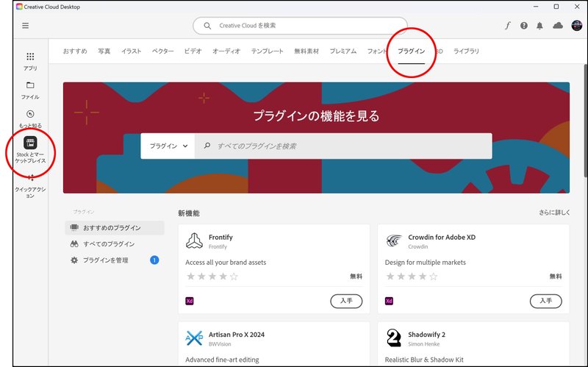588x367 pixels.
Task: Open the help question mark icon
Action: coord(524,26)
